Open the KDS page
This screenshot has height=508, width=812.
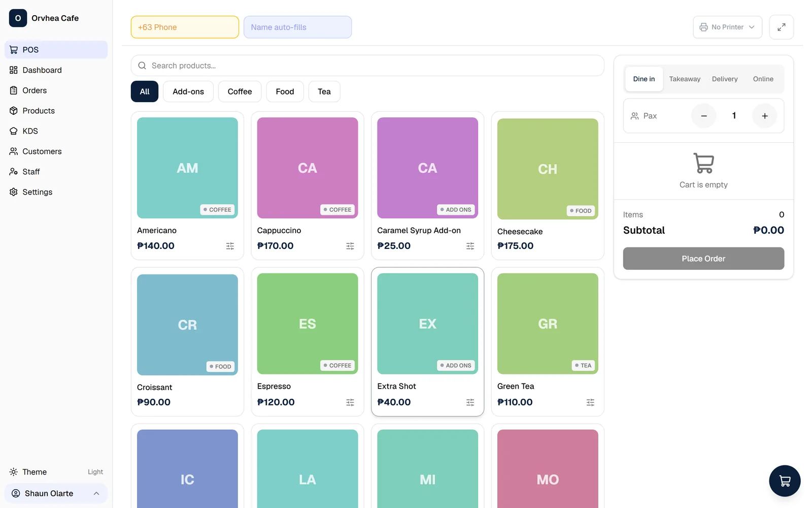coord(56,131)
